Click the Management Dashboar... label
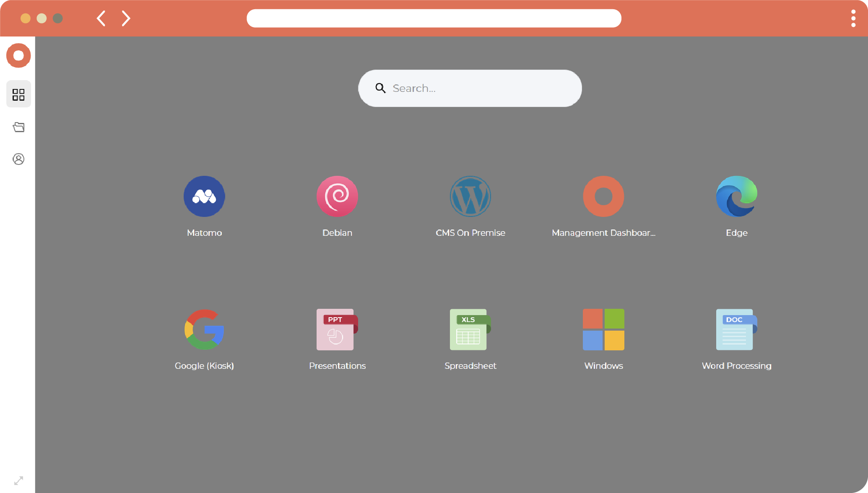 (x=603, y=233)
